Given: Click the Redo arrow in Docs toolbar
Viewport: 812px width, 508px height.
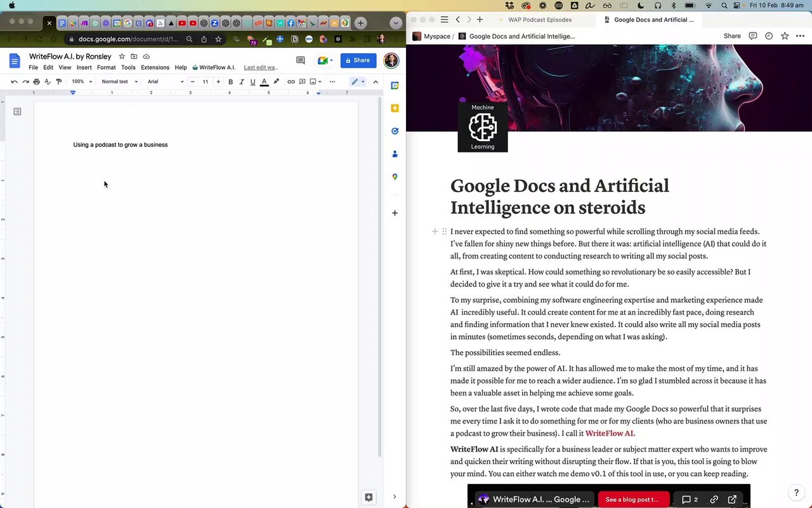Looking at the screenshot, I should coord(25,81).
